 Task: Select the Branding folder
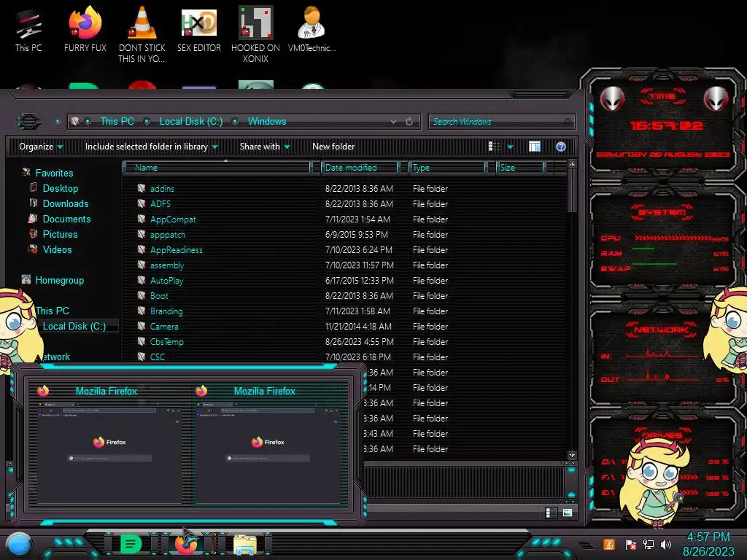tap(166, 311)
